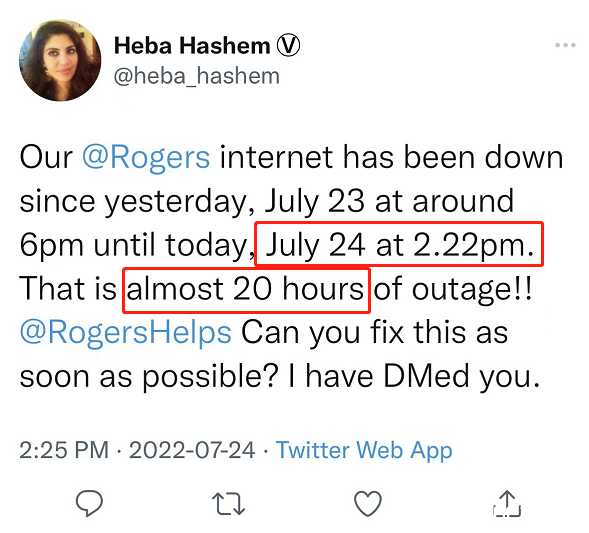The height and width of the screenshot is (533, 589).
Task: Click the 'of outage!!' text
Action: tap(453, 289)
